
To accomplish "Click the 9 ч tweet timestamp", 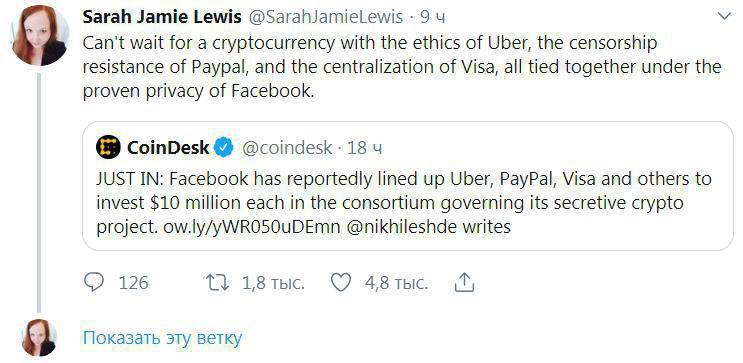I will tap(433, 17).
